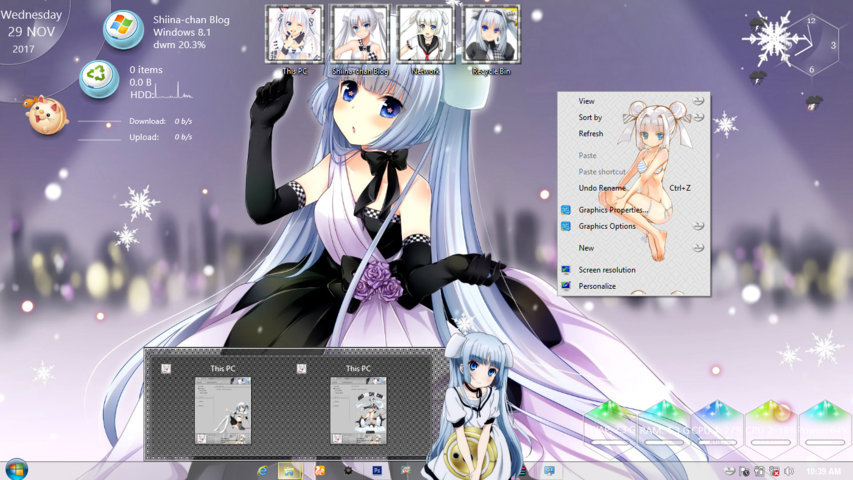The width and height of the screenshot is (853, 480).
Task: Expand the View submenu arrow
Action: pos(699,101)
